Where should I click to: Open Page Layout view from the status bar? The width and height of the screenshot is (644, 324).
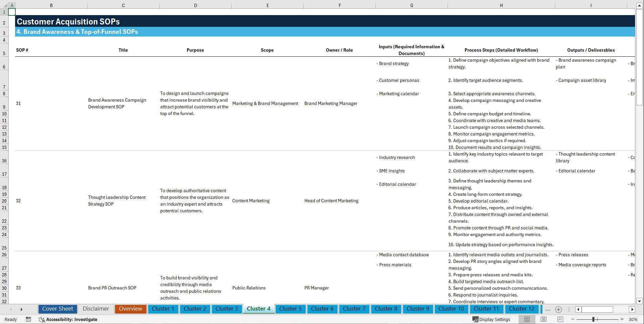pyautogui.click(x=543, y=319)
